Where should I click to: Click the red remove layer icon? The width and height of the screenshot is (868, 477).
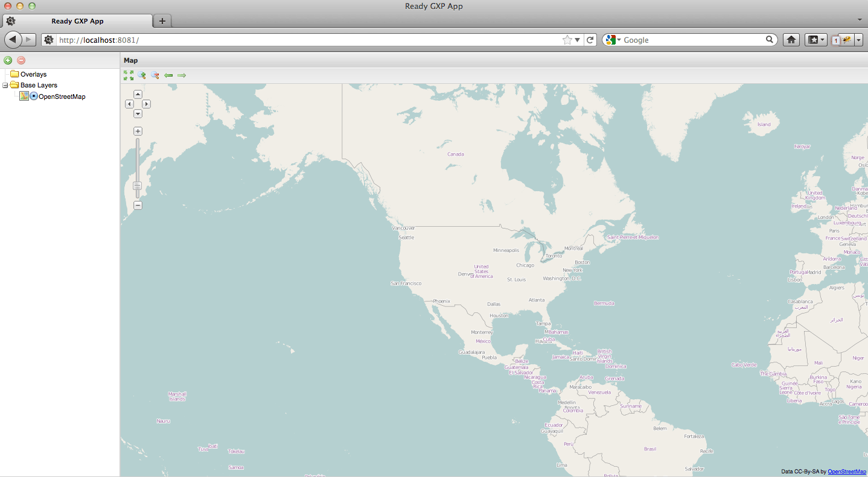click(21, 60)
